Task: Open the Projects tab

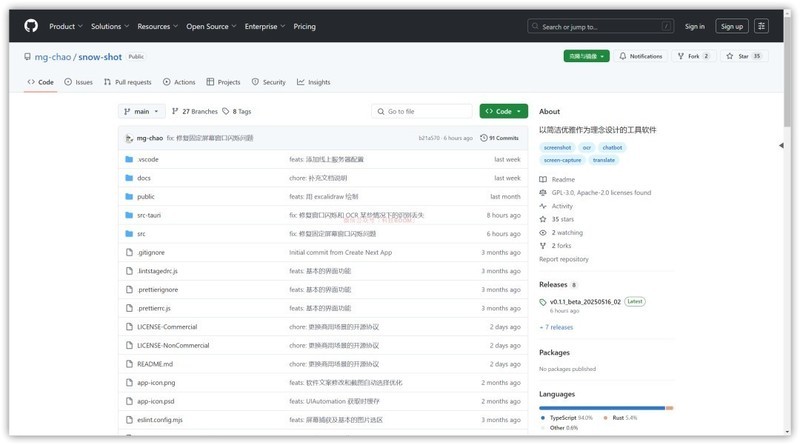Action: [x=223, y=82]
